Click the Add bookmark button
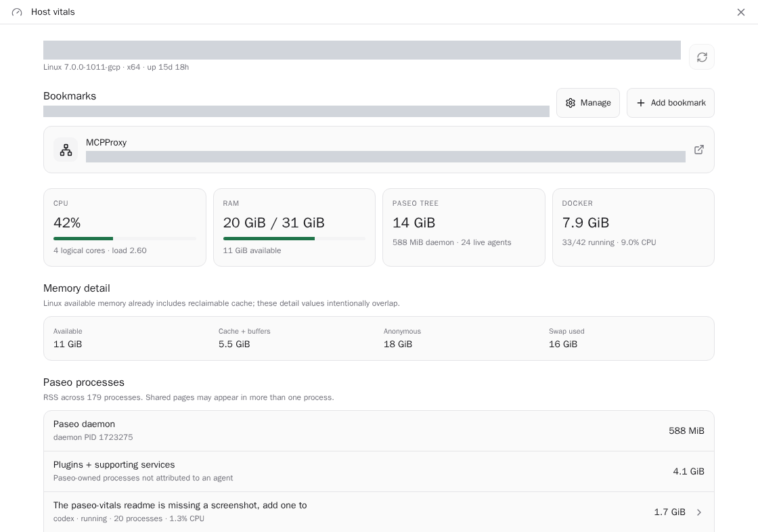The width and height of the screenshot is (758, 532). pyautogui.click(x=671, y=103)
